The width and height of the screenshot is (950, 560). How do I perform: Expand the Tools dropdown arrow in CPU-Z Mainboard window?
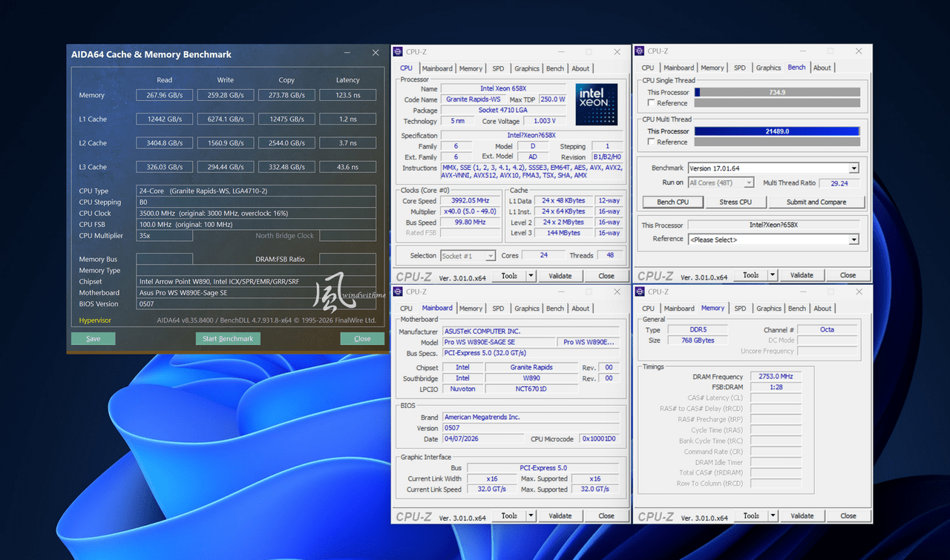[x=531, y=516]
